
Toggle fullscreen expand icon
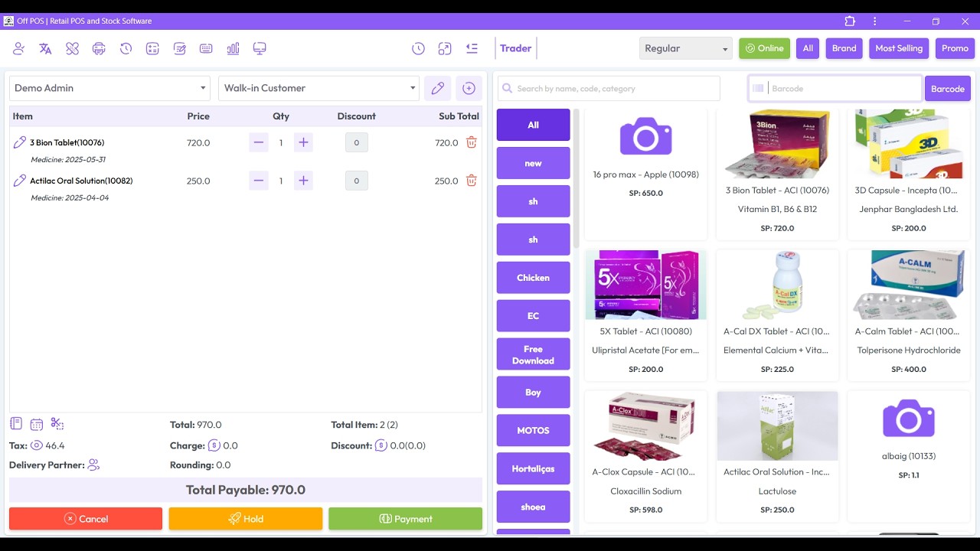(x=445, y=48)
